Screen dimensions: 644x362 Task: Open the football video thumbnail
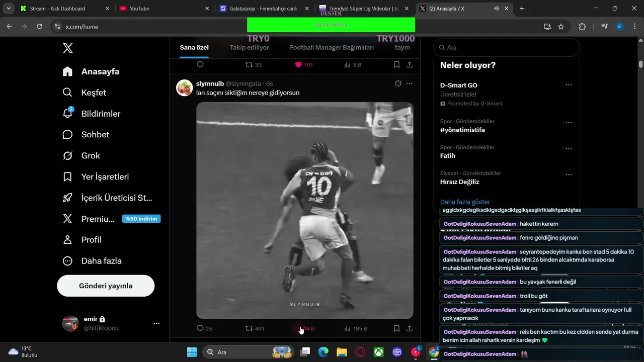tap(304, 210)
